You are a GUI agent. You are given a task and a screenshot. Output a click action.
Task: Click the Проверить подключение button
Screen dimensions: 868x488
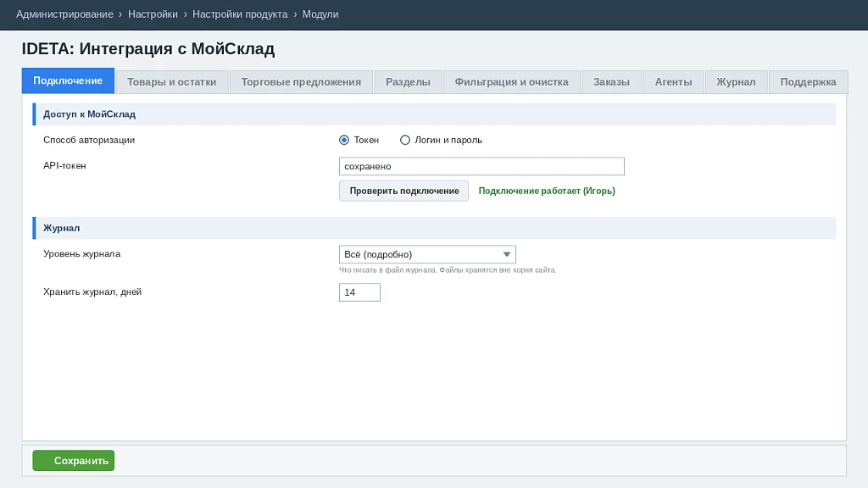pos(404,191)
